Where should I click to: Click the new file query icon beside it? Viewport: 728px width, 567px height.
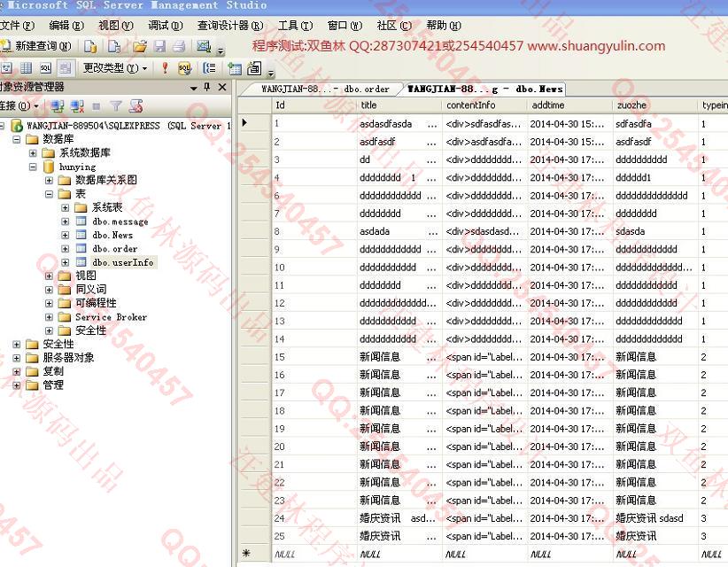[114, 46]
